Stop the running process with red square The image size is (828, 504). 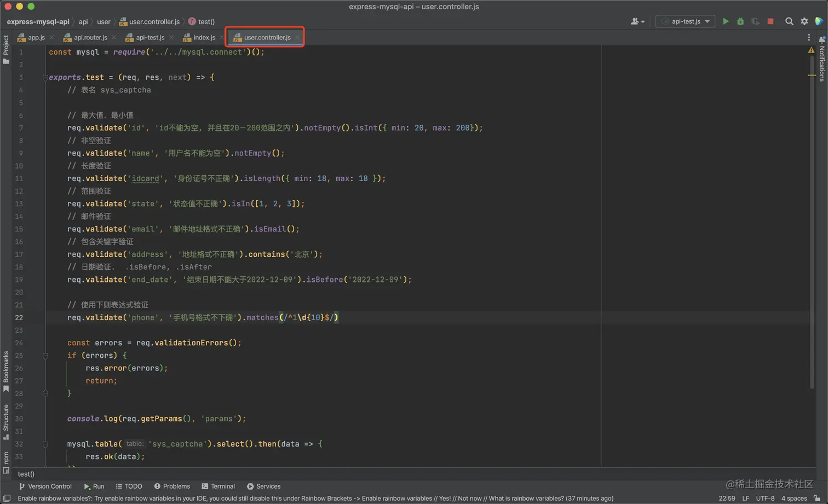770,21
